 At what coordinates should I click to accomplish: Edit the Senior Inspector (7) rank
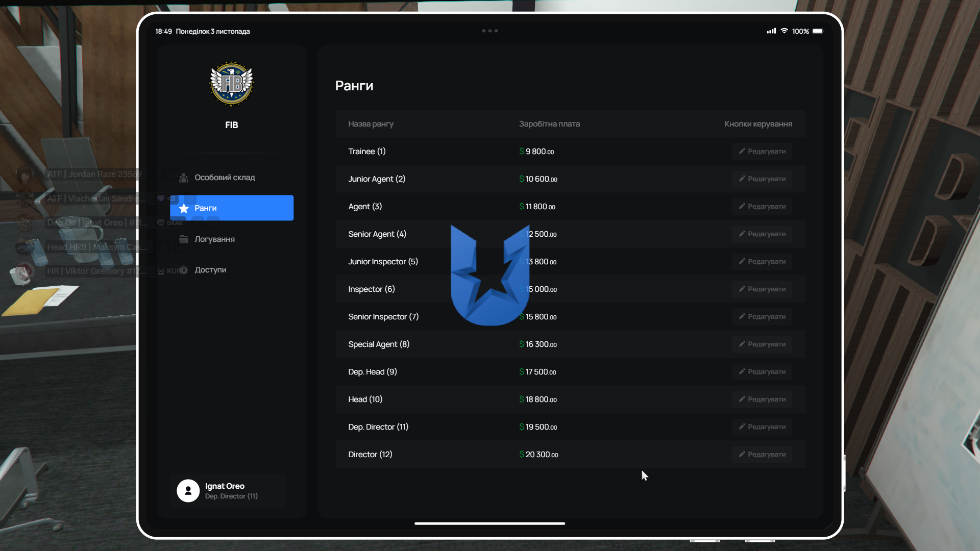pyautogui.click(x=762, y=317)
